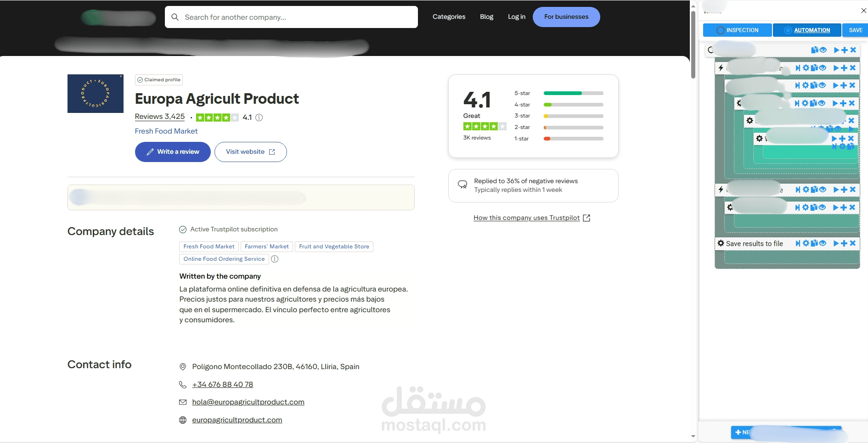Image resolution: width=868 pixels, height=443 pixels.
Task: Click the phone number +34 676 88 40 78
Action: coord(223,385)
